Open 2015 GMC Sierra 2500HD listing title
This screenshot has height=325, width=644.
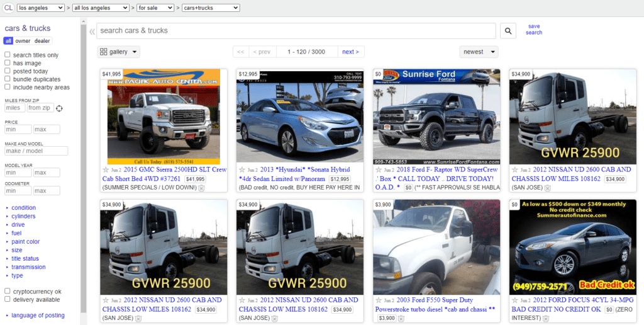click(164, 174)
